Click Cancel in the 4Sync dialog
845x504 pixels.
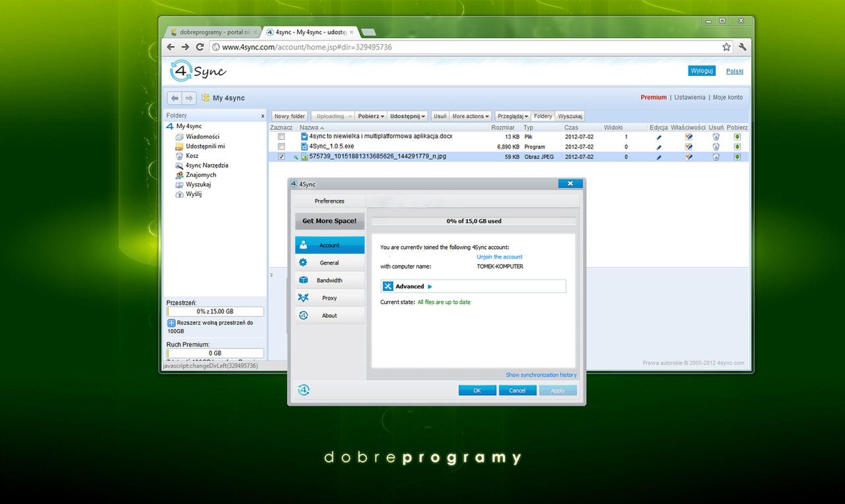click(x=518, y=391)
